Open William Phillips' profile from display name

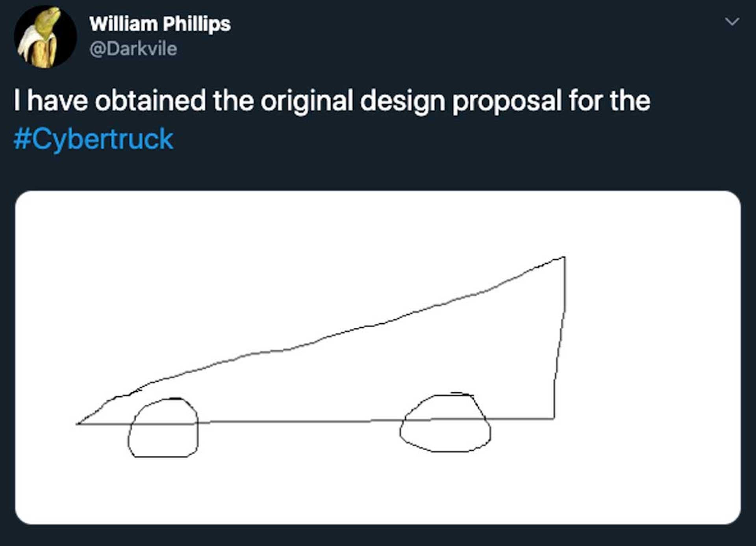tap(160, 24)
